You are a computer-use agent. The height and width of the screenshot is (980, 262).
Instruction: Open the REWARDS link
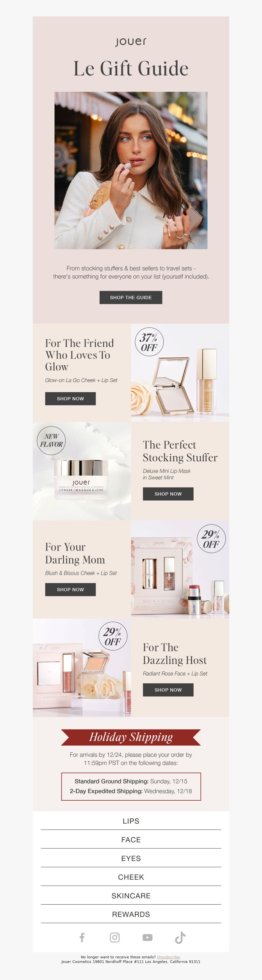tap(131, 914)
